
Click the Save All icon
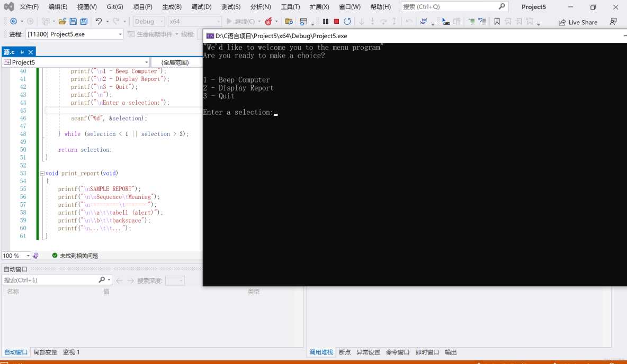(84, 21)
